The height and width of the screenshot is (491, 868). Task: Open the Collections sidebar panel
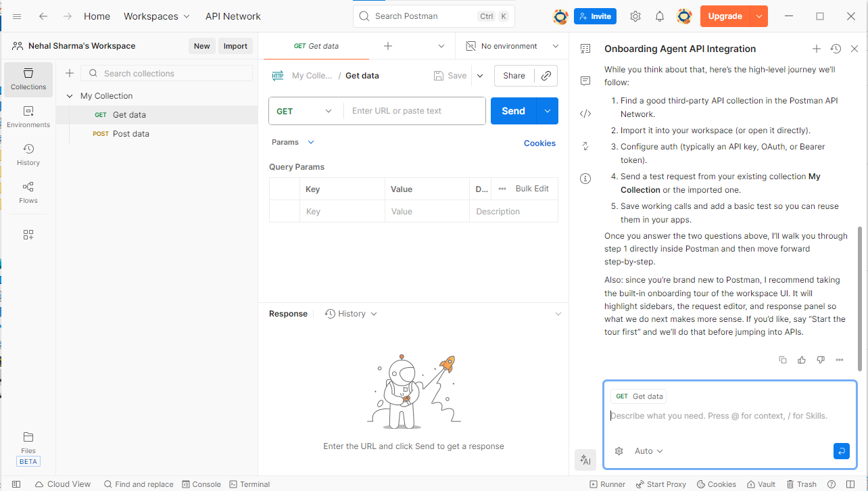pos(28,78)
